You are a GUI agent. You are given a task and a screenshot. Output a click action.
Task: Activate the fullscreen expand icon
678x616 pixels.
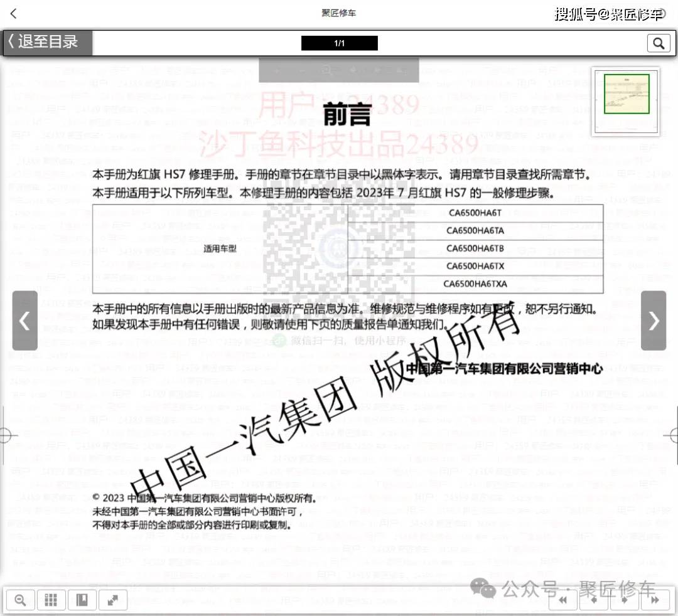click(113, 600)
